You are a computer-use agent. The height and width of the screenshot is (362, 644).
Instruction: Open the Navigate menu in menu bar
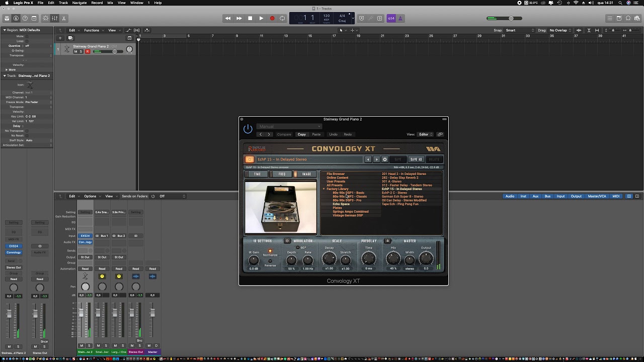(79, 3)
